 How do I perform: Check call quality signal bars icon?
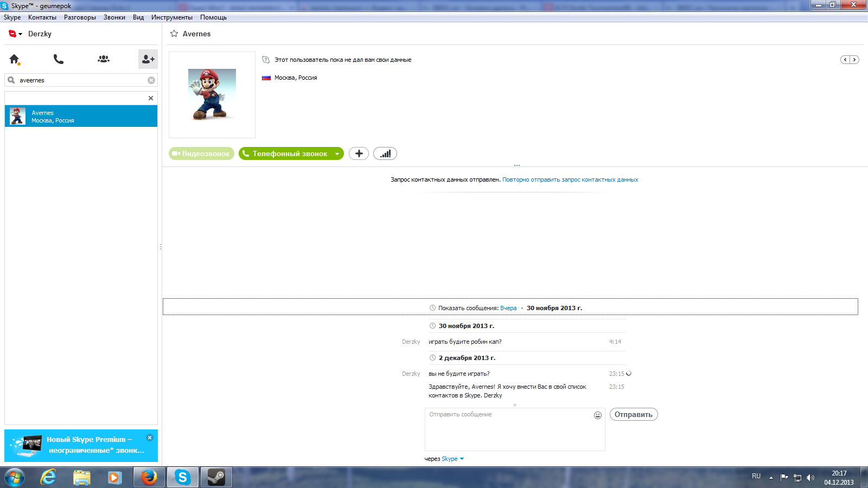tap(385, 153)
